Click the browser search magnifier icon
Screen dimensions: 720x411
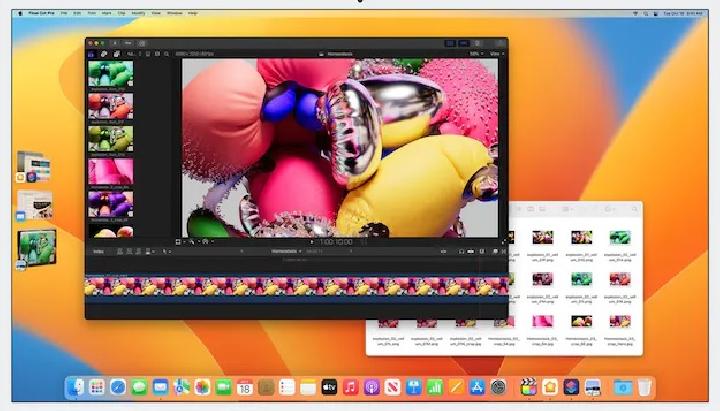168,55
